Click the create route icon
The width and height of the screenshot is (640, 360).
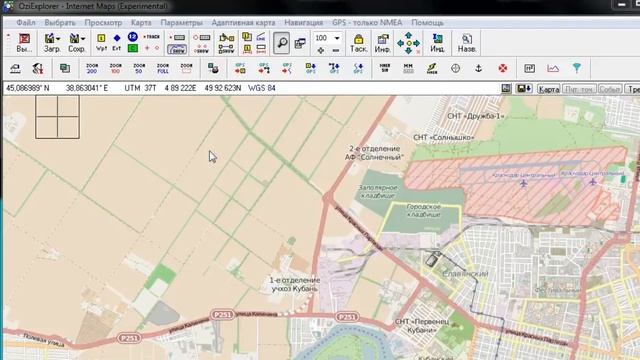[x=226, y=38]
